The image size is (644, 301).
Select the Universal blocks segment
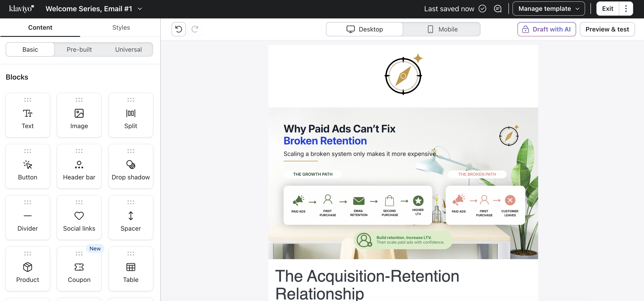(129, 49)
